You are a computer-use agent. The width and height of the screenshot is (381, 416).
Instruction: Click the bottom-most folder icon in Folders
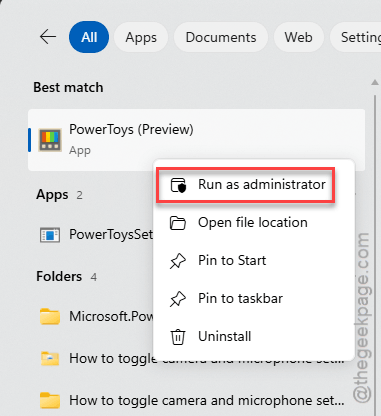50,401
